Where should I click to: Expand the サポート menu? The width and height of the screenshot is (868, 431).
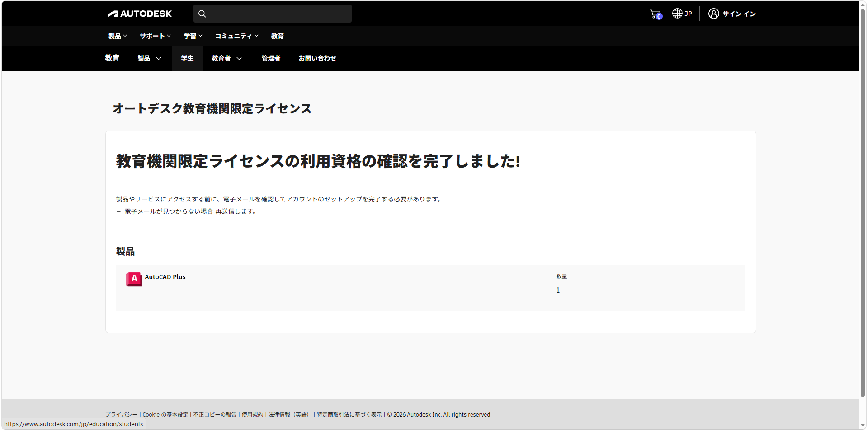[155, 36]
